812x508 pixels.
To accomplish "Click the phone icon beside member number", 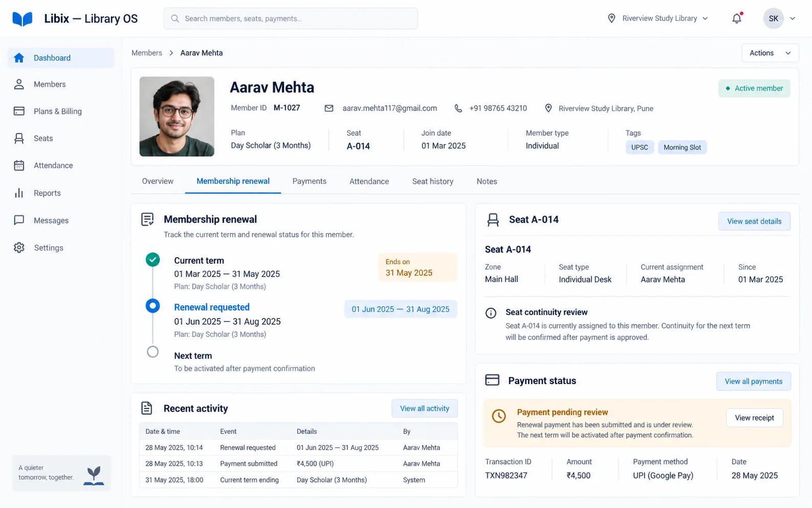I will click(x=458, y=109).
